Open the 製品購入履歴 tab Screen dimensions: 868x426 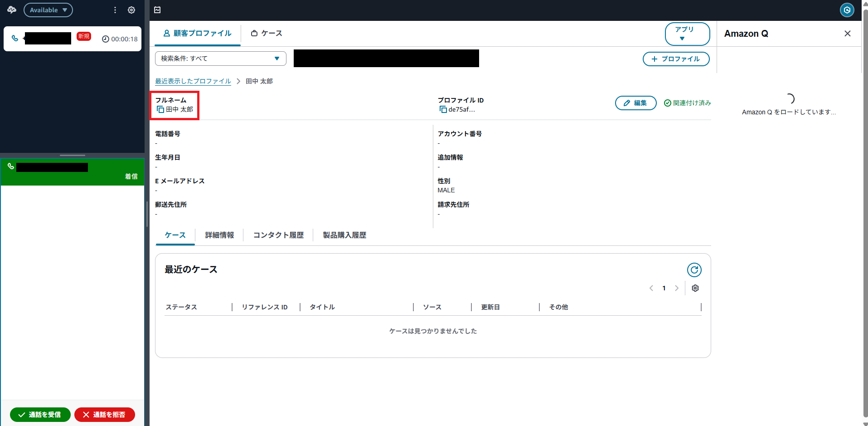pyautogui.click(x=344, y=235)
